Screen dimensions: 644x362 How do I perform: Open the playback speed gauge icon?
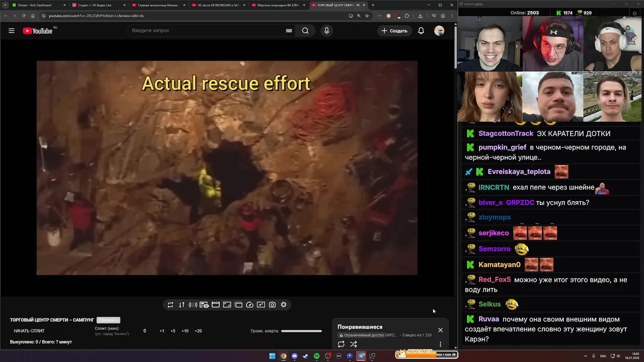pos(250,305)
